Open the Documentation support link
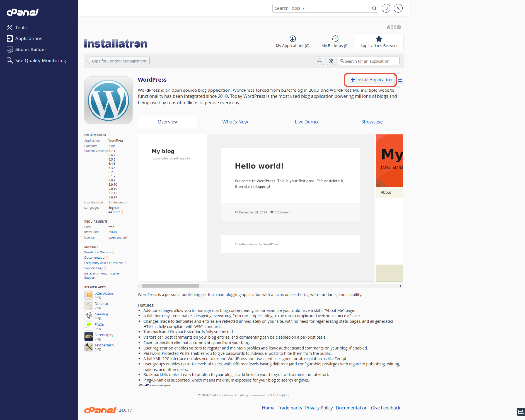 point(95,258)
